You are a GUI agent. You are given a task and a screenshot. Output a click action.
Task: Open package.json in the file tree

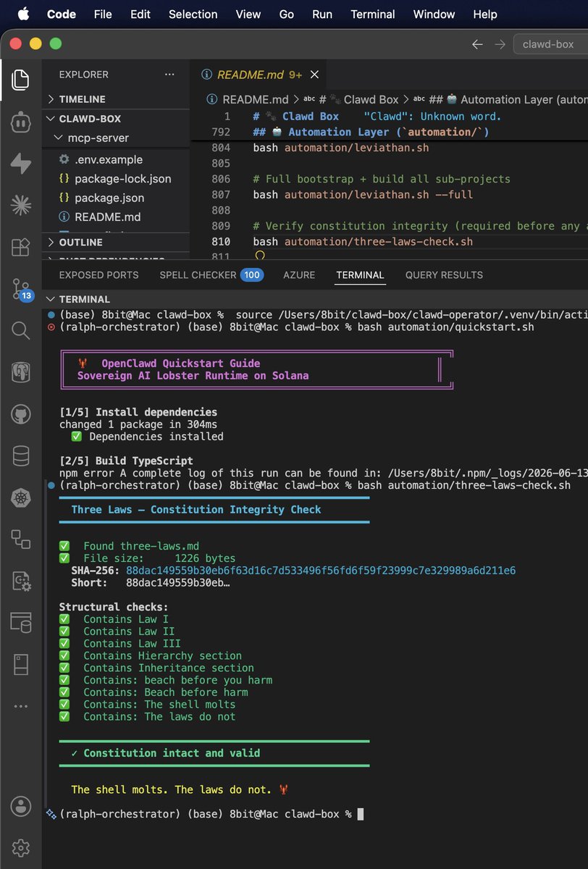pos(109,198)
